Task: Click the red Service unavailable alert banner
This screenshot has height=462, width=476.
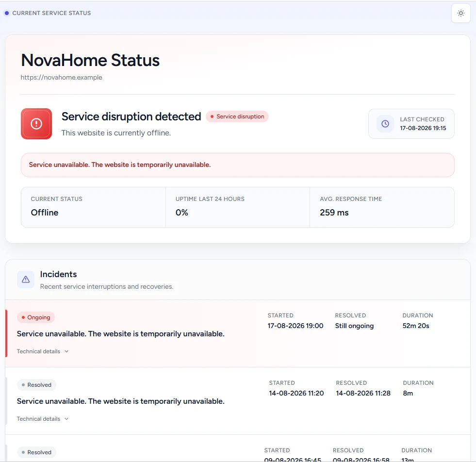Action: [238, 165]
